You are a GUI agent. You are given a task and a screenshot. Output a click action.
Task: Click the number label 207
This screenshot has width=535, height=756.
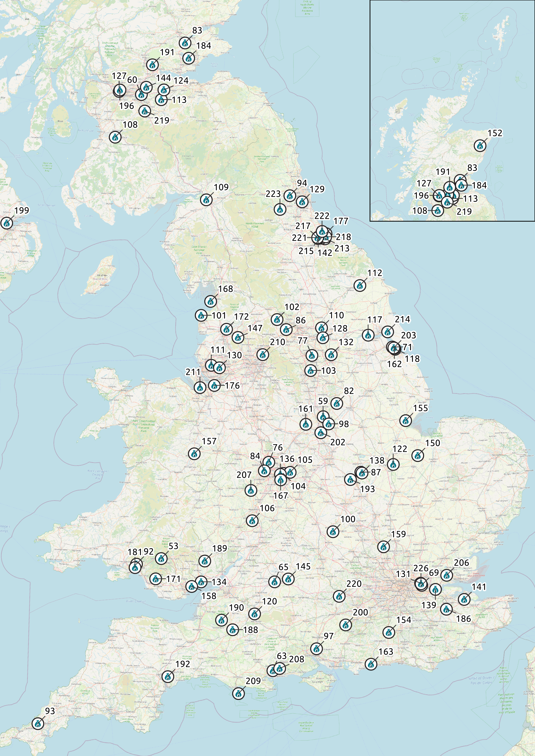244,475
